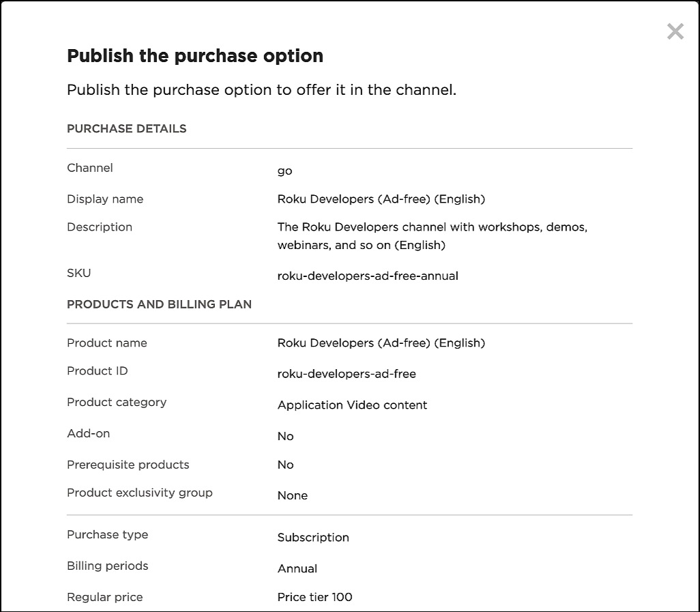The width and height of the screenshot is (700, 612).
Task: Click the PURCHASE DETAILS section header
Action: [x=126, y=129]
